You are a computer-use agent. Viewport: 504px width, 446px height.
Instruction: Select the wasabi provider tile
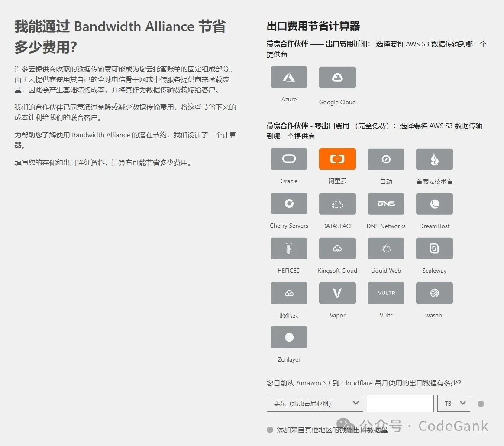[435, 293]
